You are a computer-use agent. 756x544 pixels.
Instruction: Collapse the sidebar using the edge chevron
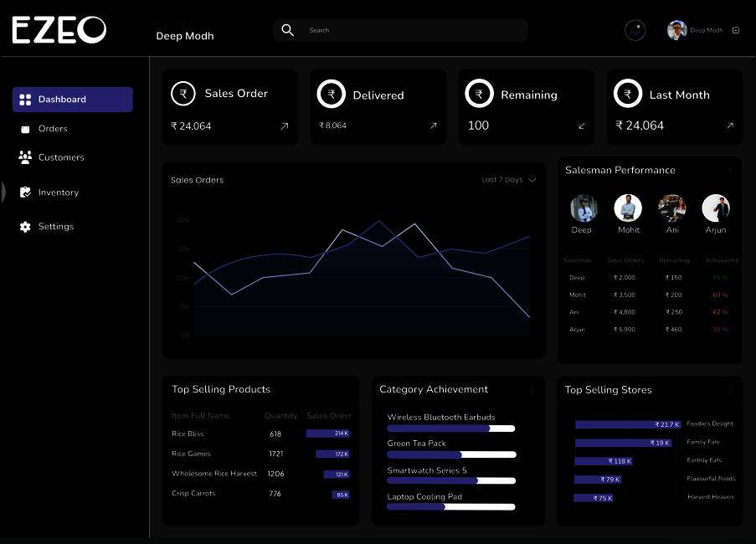point(3,192)
